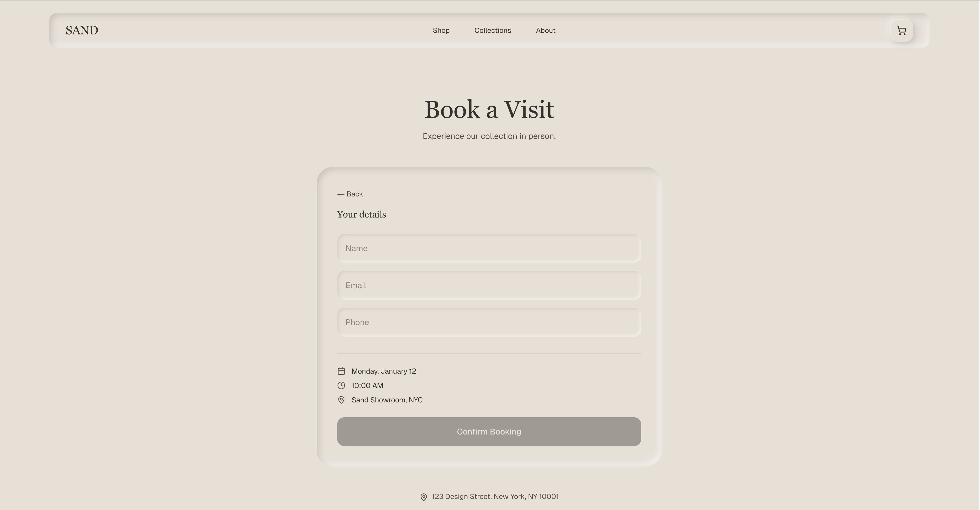Open the Shop menu item
The height and width of the screenshot is (510, 980).
[x=441, y=30]
